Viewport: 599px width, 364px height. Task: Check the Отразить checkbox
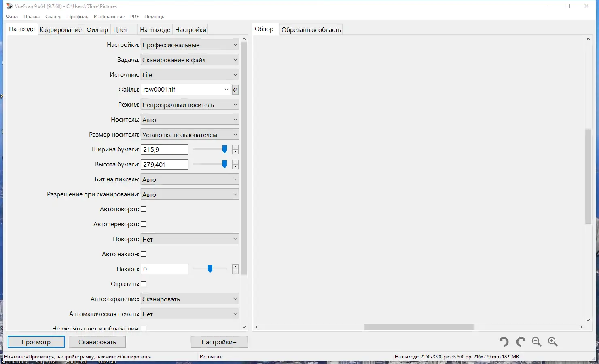pos(143,284)
